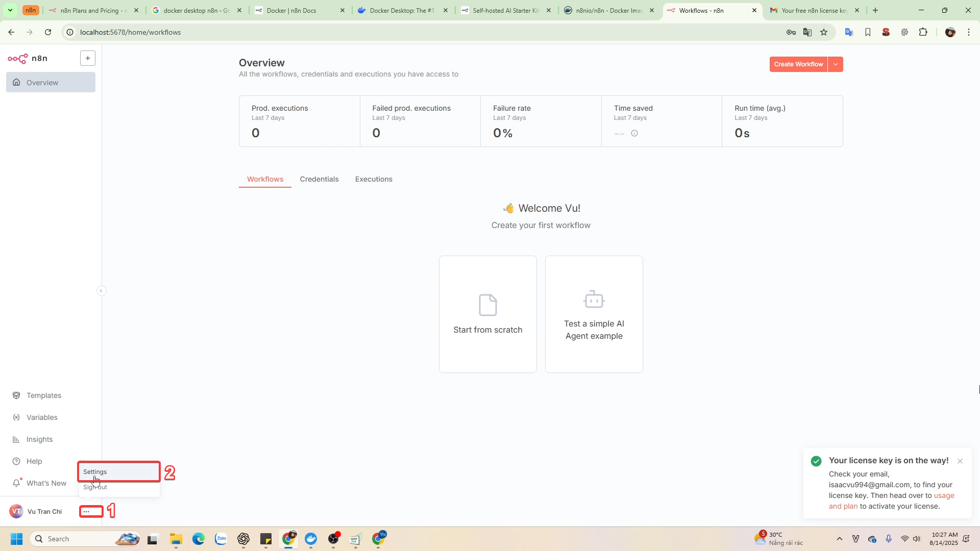The width and height of the screenshot is (980, 551).
Task: Click the Google Translate extension icon
Action: click(849, 32)
